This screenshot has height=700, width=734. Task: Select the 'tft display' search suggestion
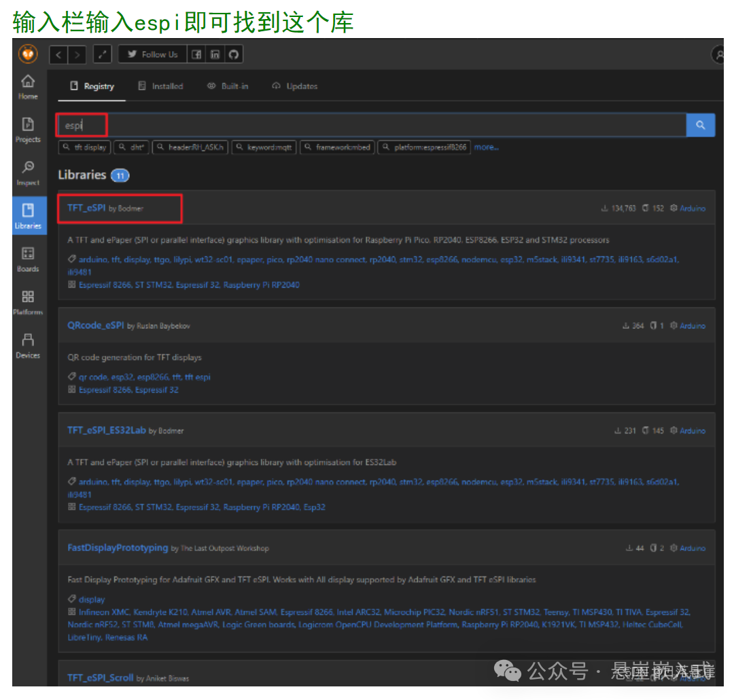click(85, 147)
